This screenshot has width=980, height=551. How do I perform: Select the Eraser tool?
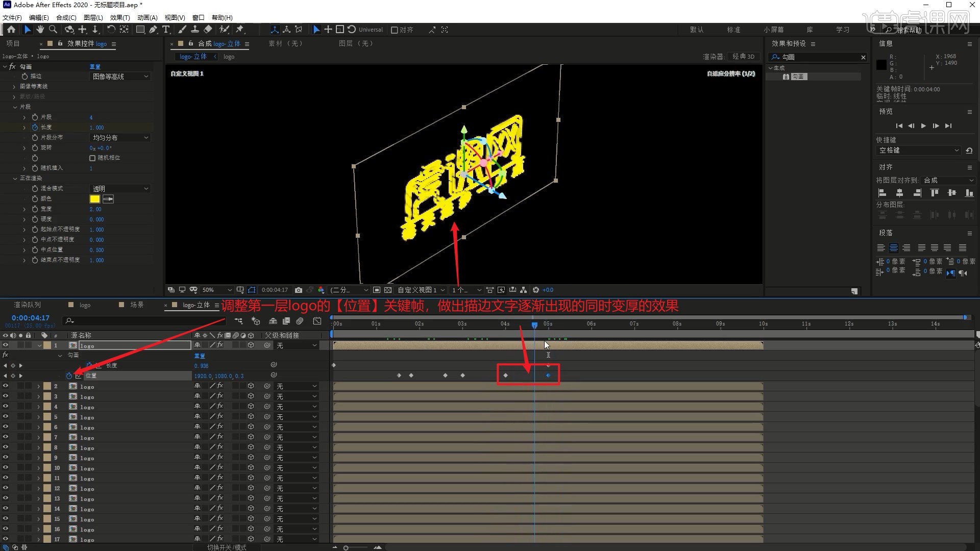tap(208, 30)
